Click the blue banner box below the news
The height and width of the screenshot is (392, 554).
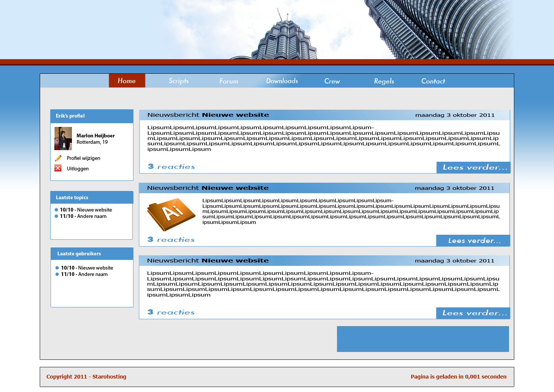coord(423,339)
